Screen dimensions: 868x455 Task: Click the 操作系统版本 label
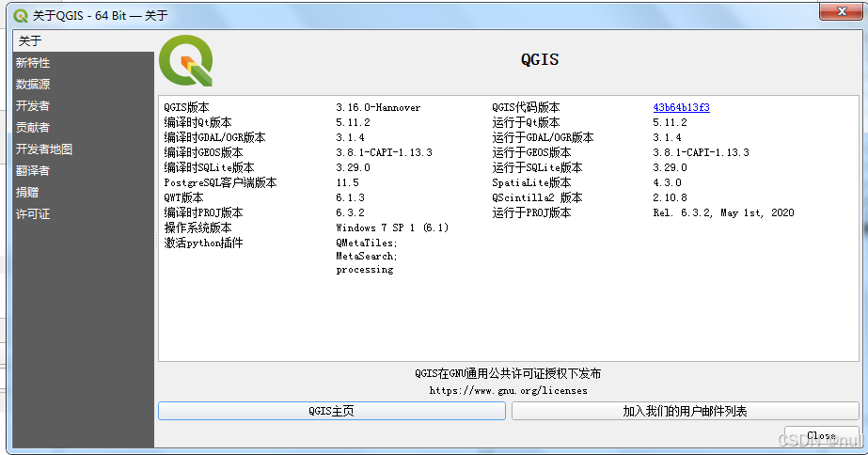point(197,227)
